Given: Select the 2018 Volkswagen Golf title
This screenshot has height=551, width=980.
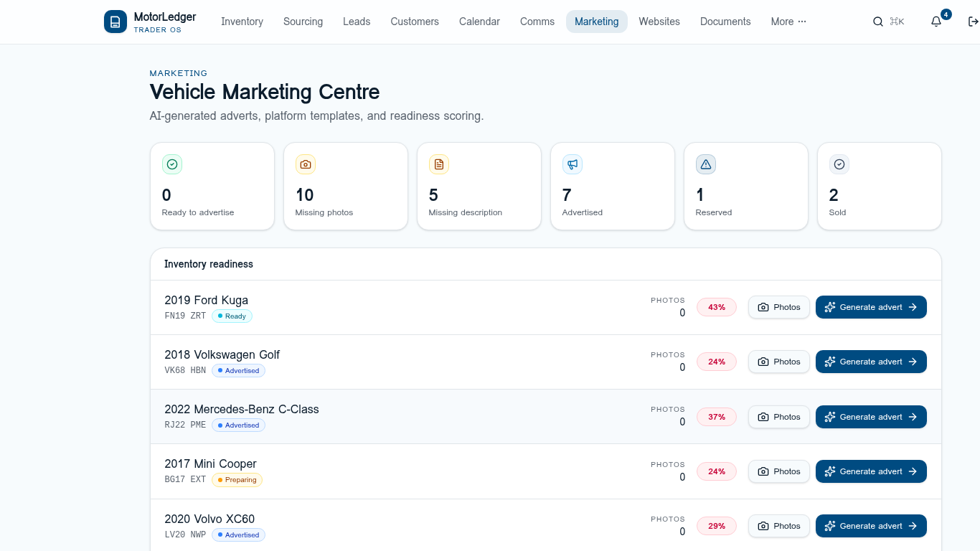Looking at the screenshot, I should click(222, 354).
